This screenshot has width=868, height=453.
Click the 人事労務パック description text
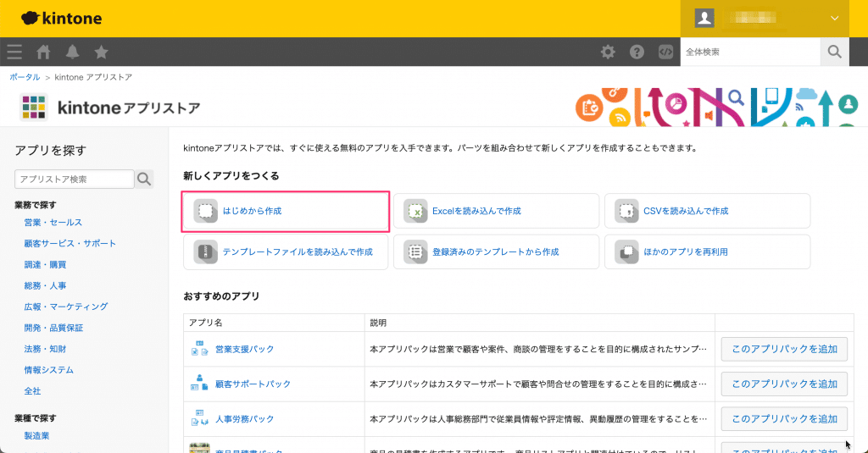pyautogui.click(x=538, y=418)
